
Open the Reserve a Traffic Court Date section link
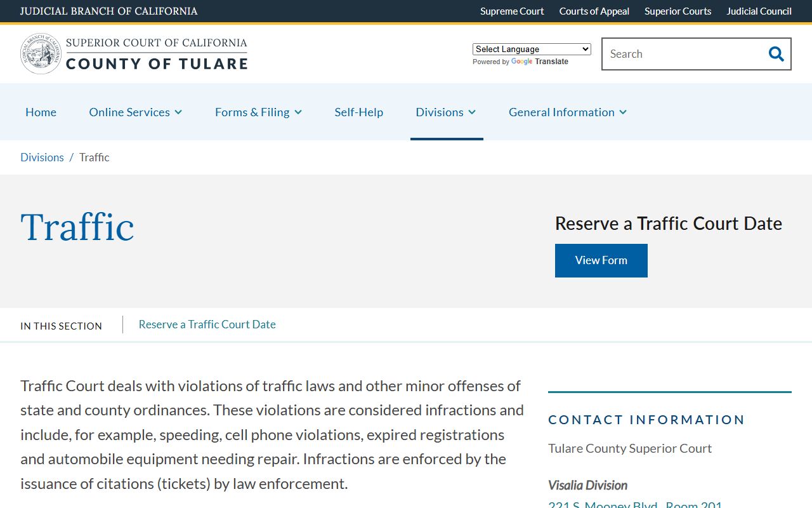207,324
